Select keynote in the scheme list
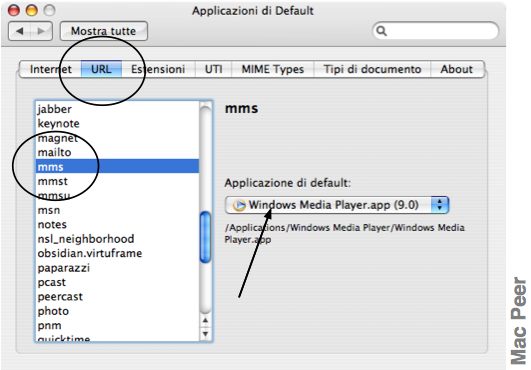The image size is (531, 370). [x=117, y=124]
